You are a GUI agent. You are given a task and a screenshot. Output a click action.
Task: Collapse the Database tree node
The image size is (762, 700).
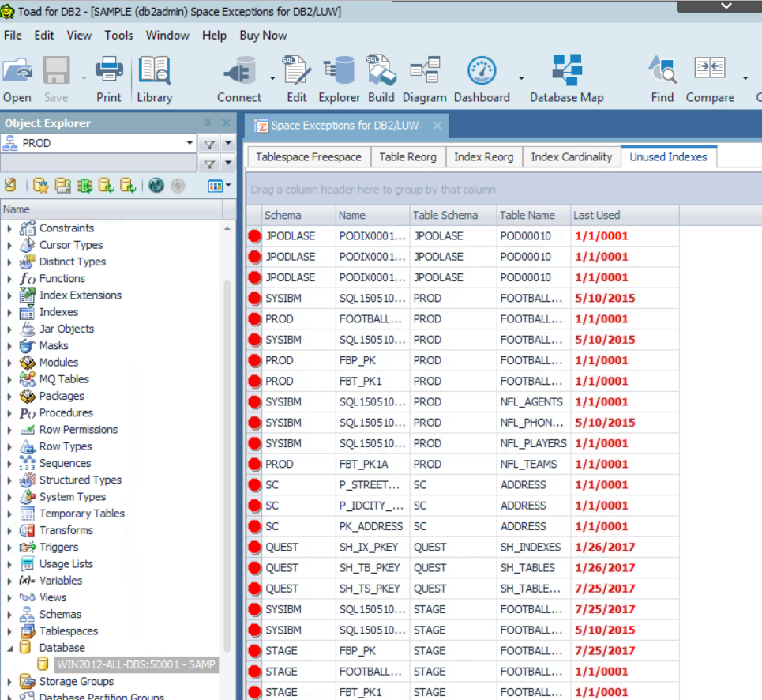pos(9,648)
